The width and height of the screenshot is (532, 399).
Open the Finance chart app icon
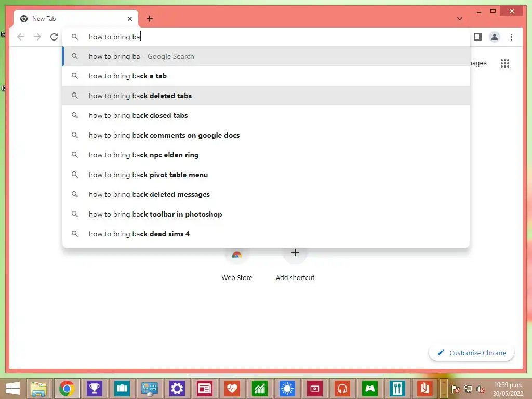coord(260,389)
